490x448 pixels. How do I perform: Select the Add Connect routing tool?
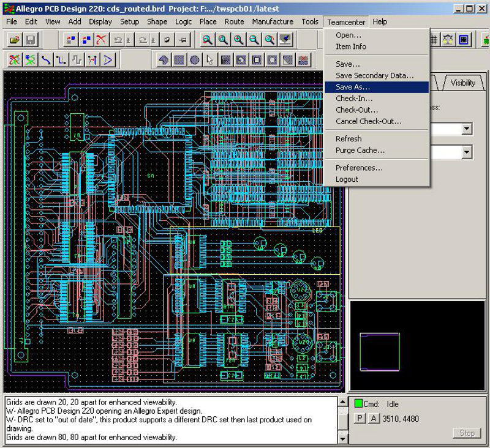[x=45, y=59]
